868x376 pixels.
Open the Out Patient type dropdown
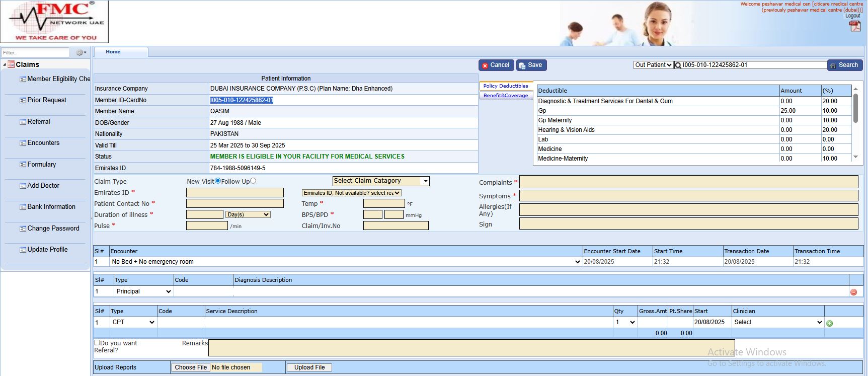(653, 65)
